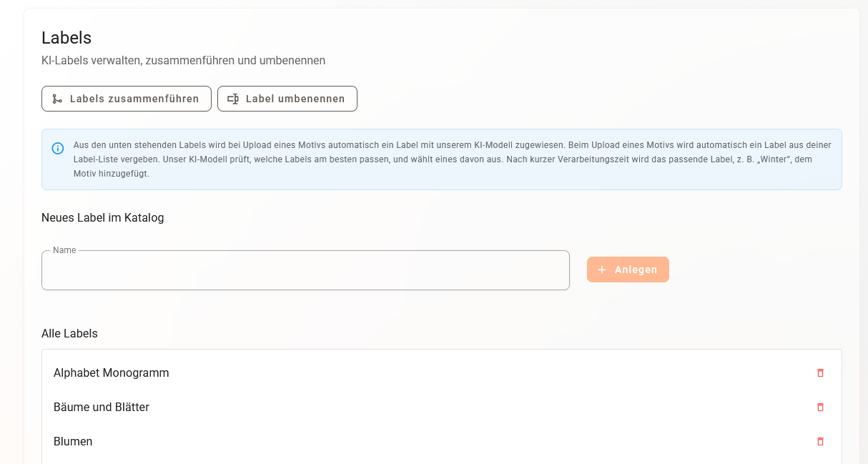This screenshot has height=464, width=868.
Task: Select the Blumen list entry
Action: 73,441
